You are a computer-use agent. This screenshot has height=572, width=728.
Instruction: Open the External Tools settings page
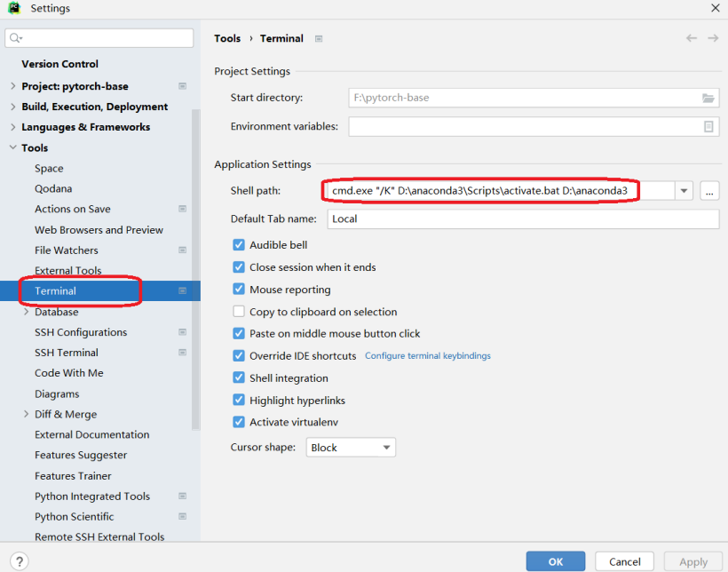pyautogui.click(x=67, y=271)
